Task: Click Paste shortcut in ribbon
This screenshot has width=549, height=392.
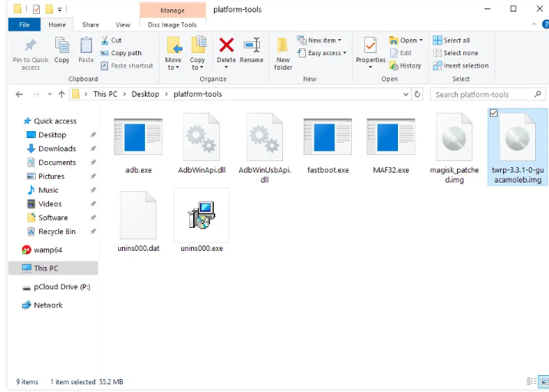Action: pos(127,65)
